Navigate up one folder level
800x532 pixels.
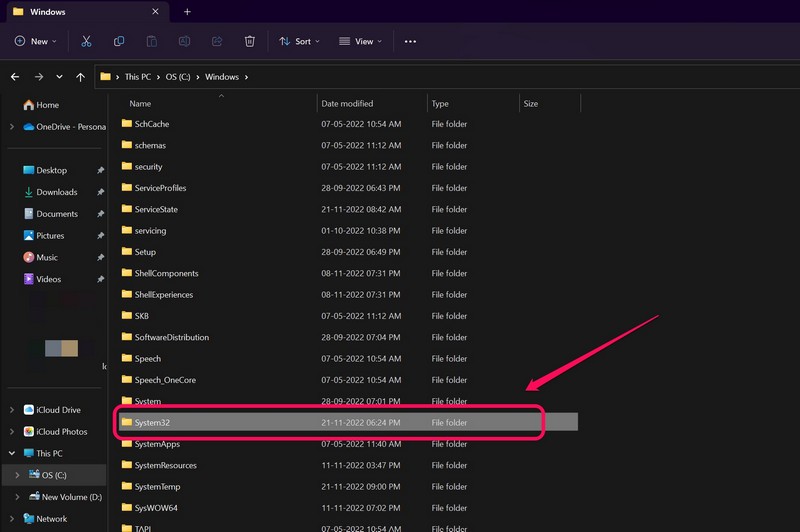[x=80, y=76]
